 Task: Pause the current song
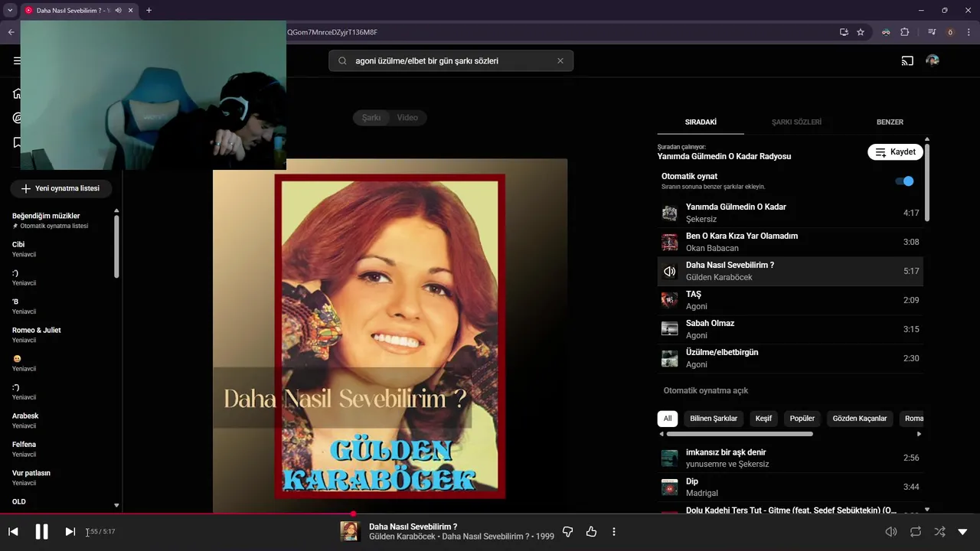42,532
